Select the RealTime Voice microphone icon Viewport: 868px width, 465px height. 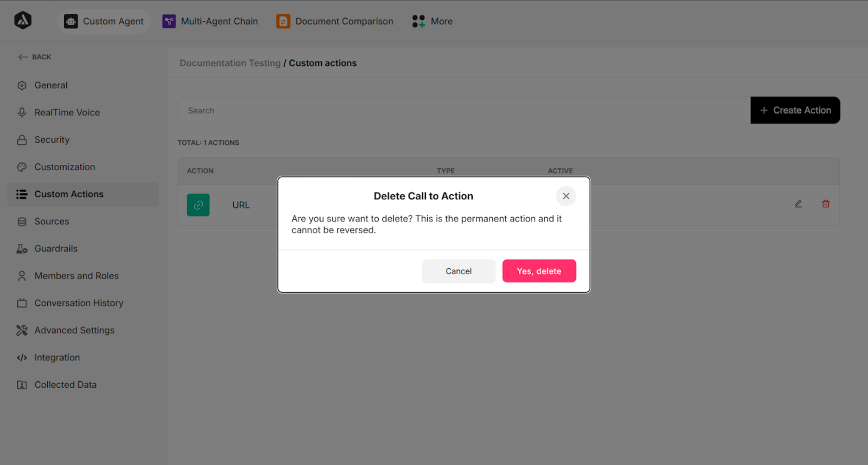(x=22, y=112)
